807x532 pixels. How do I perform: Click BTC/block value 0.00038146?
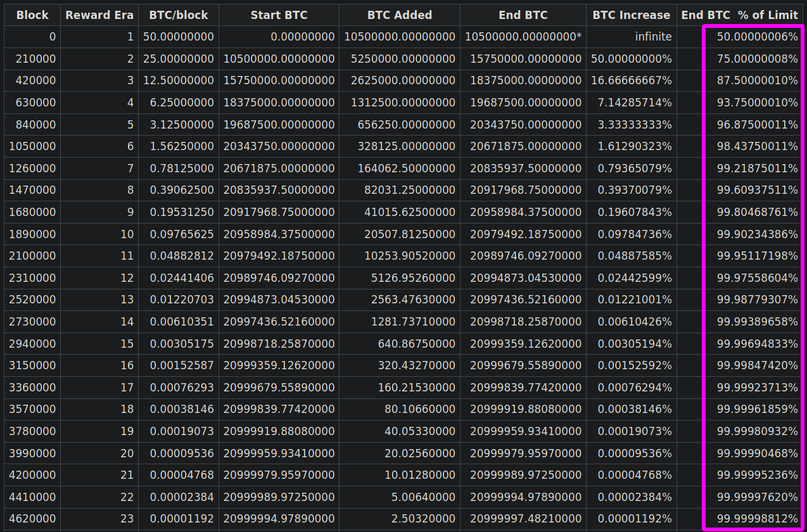point(179,409)
